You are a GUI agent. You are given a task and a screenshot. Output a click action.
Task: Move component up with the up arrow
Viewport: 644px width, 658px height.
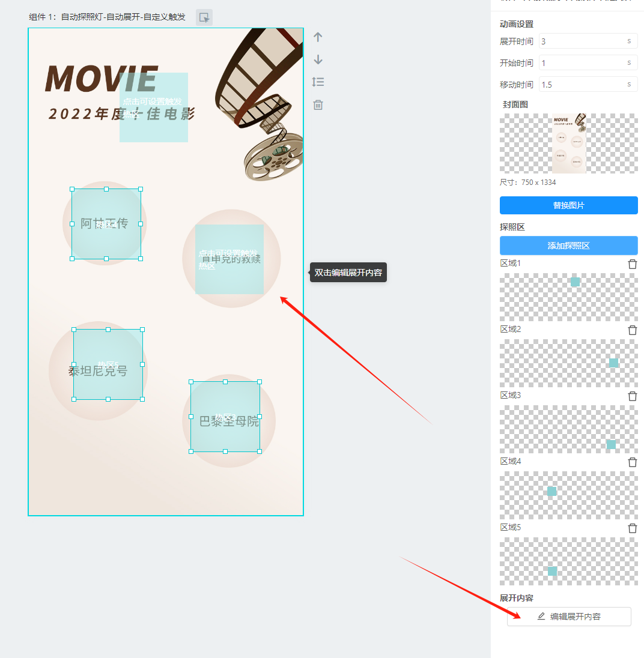click(318, 37)
